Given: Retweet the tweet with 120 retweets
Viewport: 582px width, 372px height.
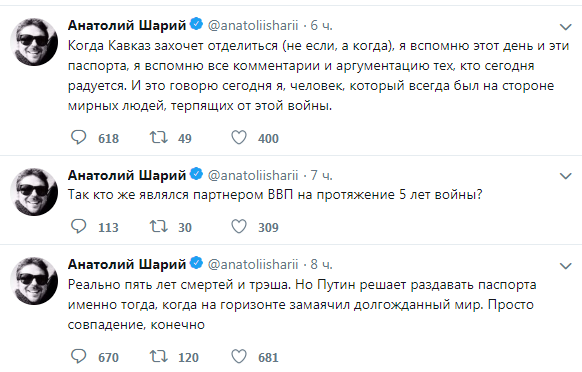Looking at the screenshot, I should click(x=158, y=356).
